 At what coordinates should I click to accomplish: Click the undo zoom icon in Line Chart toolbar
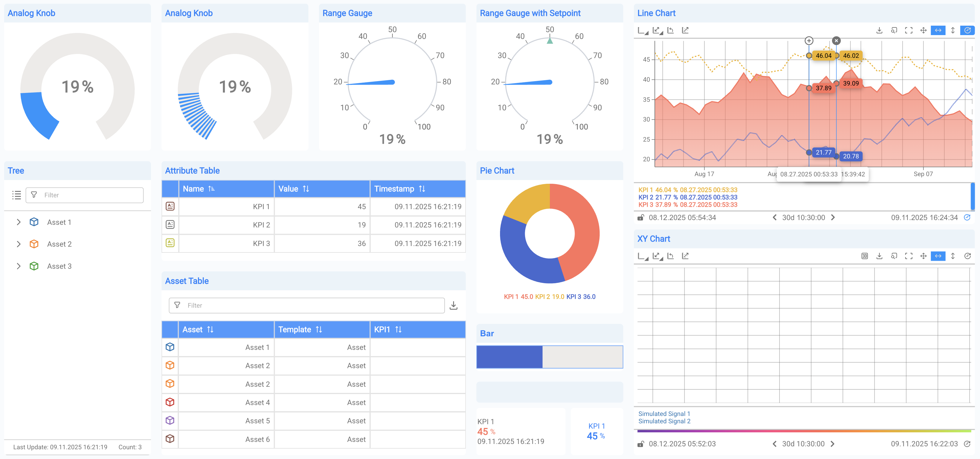point(671,30)
